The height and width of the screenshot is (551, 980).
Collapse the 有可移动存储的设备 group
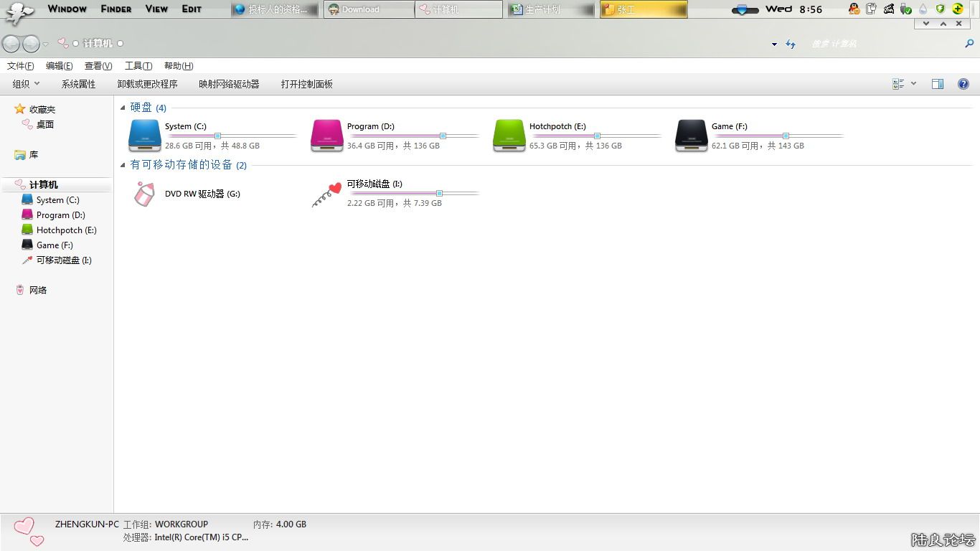pyautogui.click(x=123, y=165)
